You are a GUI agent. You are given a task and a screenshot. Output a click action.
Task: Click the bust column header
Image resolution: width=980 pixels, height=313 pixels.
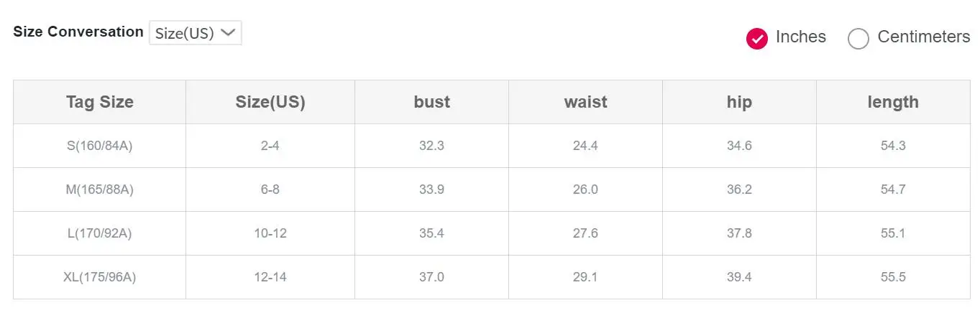tap(432, 102)
